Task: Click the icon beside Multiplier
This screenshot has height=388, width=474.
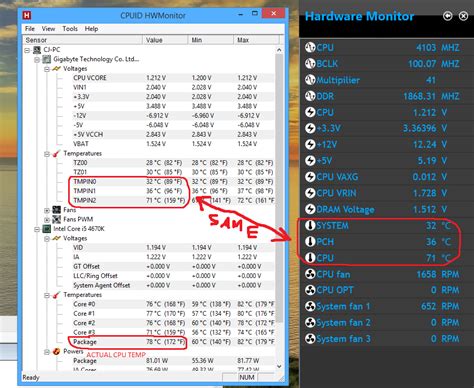Action: pos(310,80)
